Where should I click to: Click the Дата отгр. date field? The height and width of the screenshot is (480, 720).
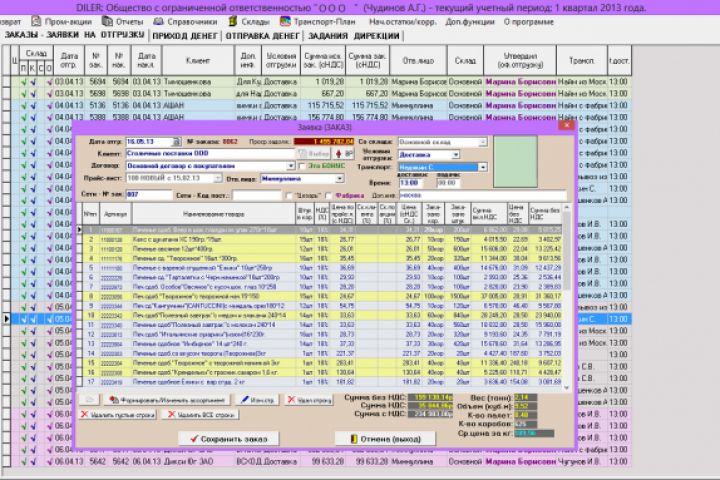pos(149,142)
